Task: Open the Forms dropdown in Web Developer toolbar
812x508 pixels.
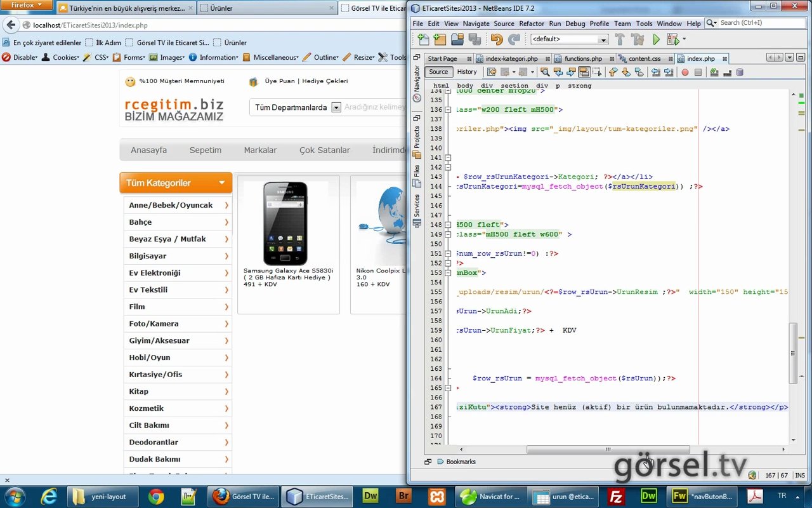Action: pyautogui.click(x=129, y=57)
